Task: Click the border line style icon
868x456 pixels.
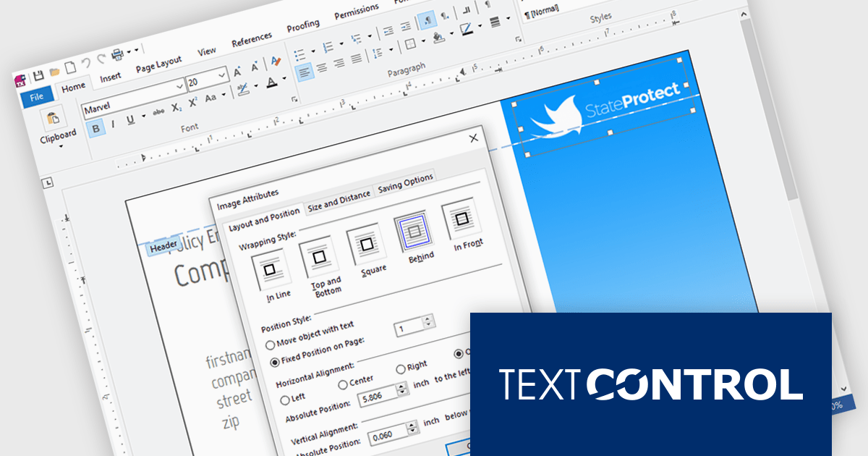Action: click(x=495, y=22)
